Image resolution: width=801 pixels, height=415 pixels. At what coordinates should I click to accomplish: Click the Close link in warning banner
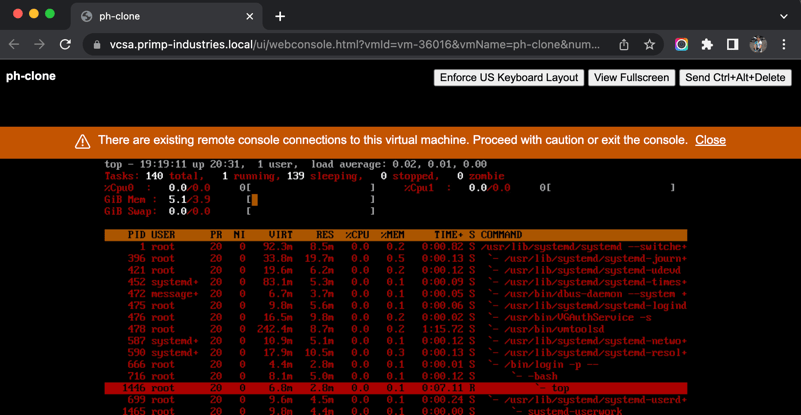pyautogui.click(x=710, y=140)
